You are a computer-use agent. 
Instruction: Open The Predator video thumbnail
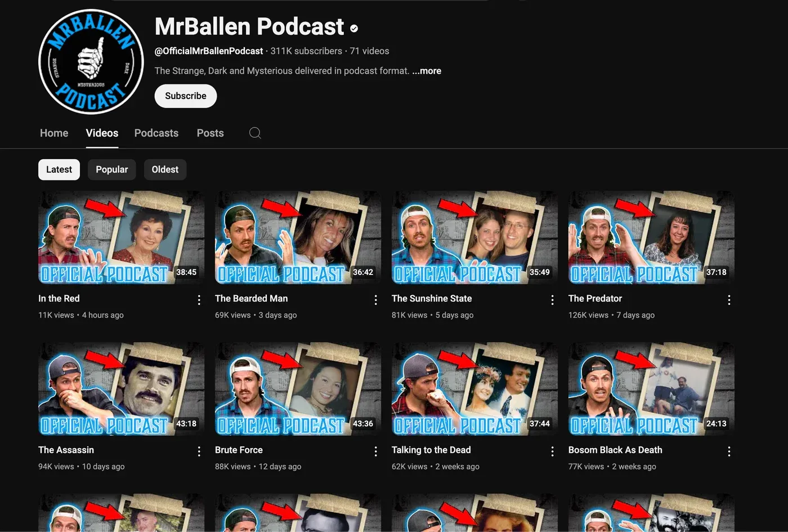click(x=652, y=237)
